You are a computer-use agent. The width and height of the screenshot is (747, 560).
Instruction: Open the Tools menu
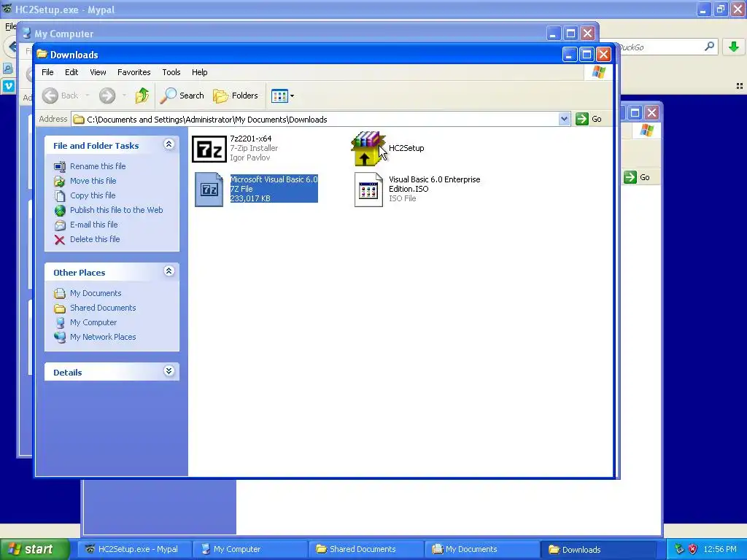coord(171,72)
